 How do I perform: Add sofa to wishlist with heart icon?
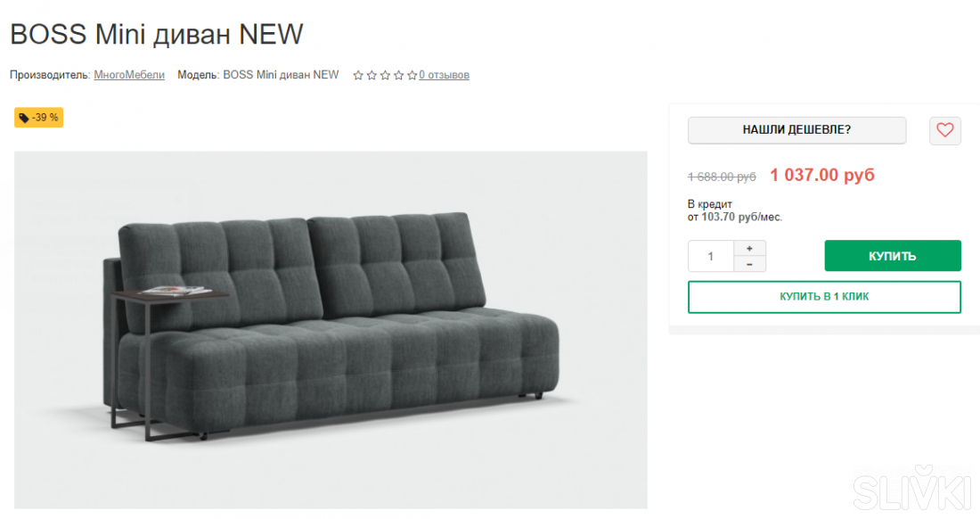pos(944,130)
